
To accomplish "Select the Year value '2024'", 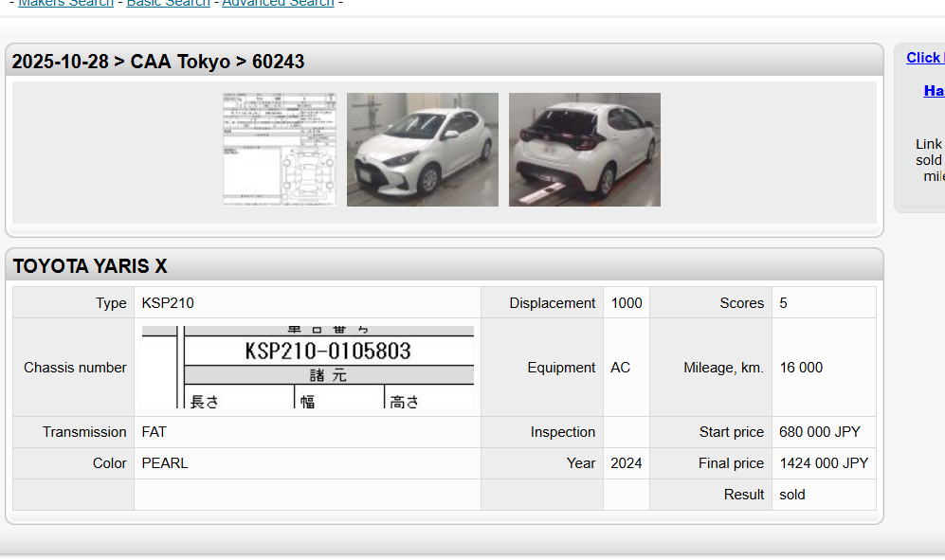I will (x=627, y=463).
